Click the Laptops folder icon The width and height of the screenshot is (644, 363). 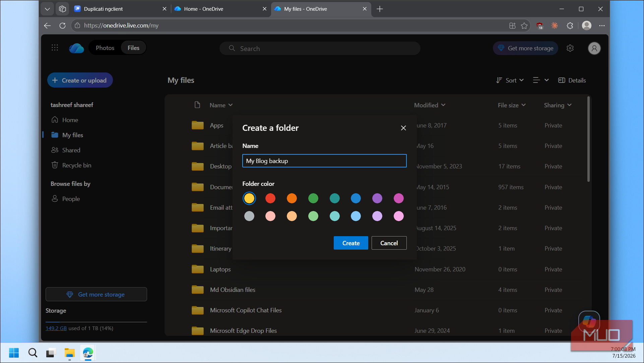[197, 269]
